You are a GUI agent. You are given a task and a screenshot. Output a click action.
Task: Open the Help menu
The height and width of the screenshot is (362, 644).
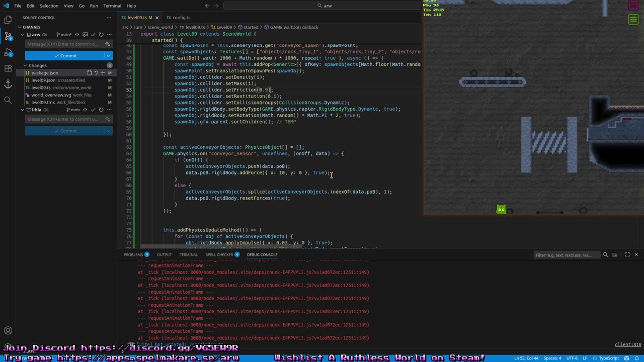click(131, 6)
